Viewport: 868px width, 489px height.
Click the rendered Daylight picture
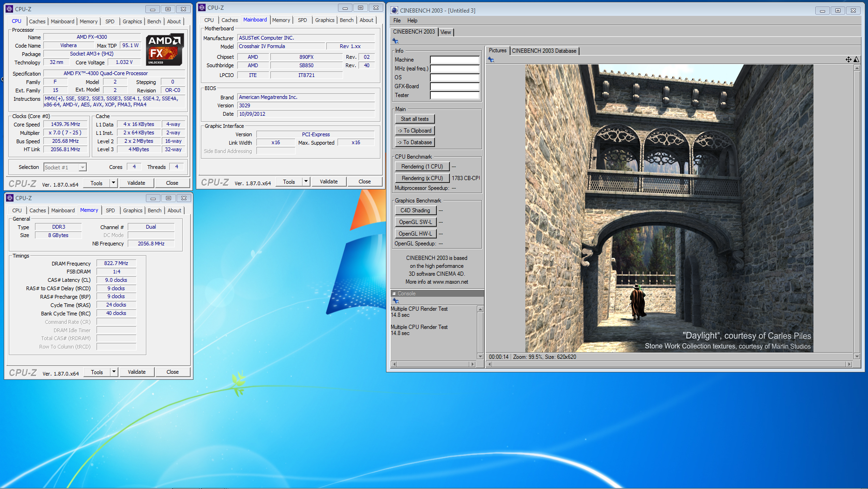[x=669, y=208]
